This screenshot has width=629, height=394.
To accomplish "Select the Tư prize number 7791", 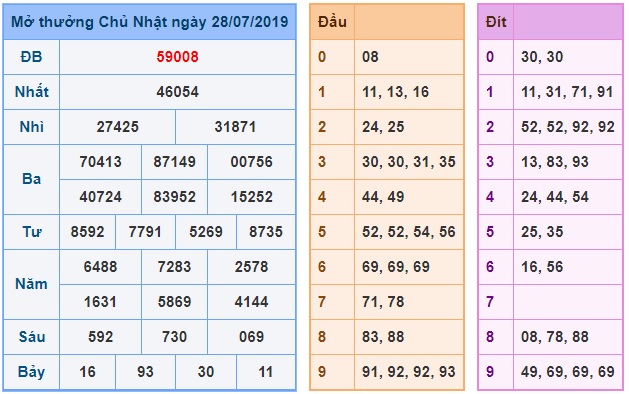I will click(x=145, y=232).
